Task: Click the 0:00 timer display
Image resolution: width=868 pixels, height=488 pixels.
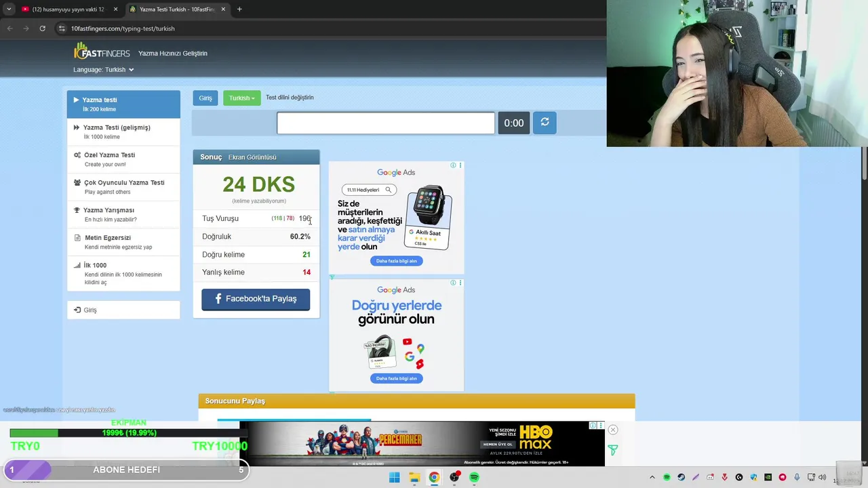Action: (513, 123)
